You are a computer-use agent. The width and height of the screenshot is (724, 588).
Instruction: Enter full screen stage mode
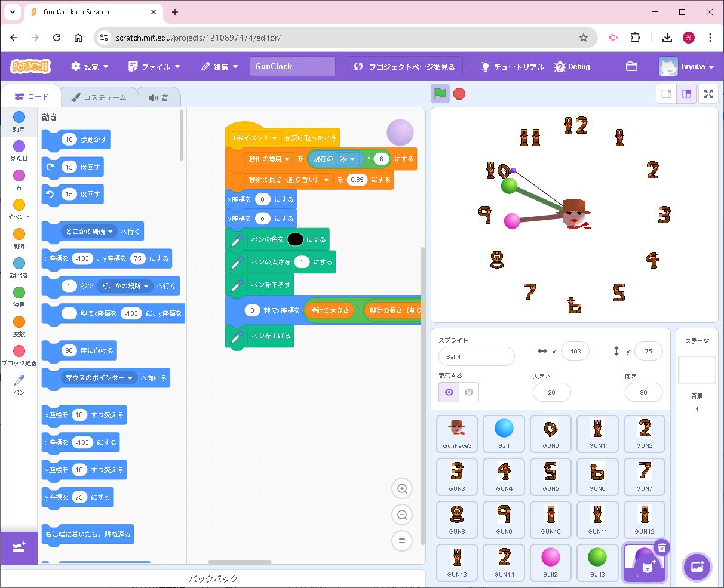click(708, 94)
